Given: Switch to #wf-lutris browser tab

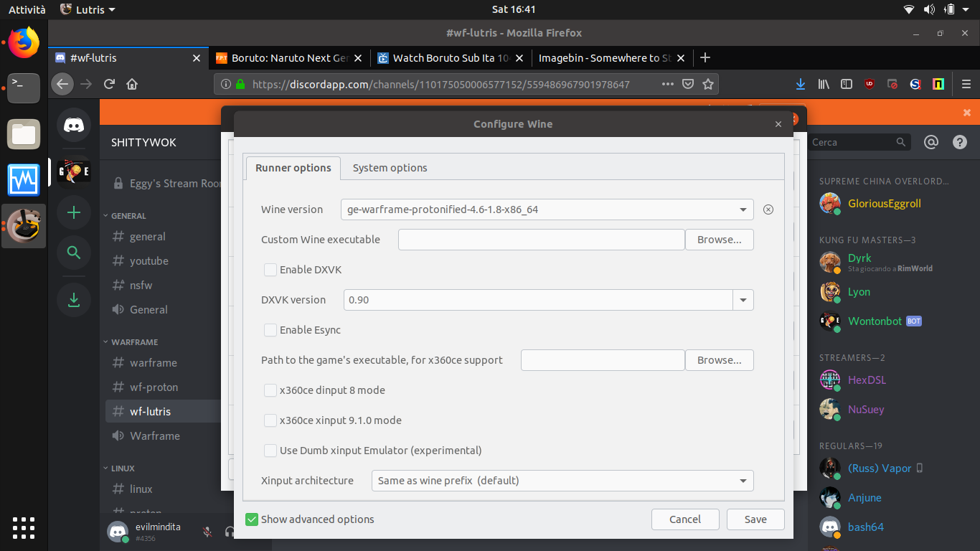Looking at the screenshot, I should [x=129, y=58].
